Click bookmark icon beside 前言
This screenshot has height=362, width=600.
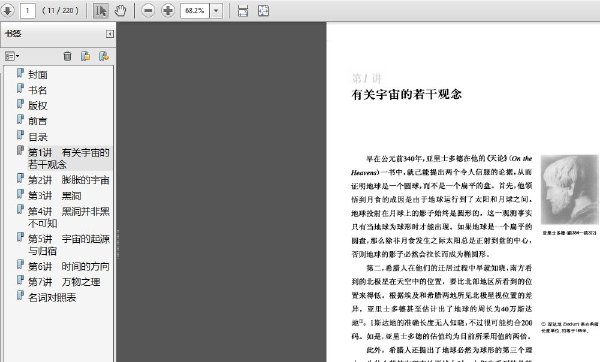pyautogui.click(x=20, y=119)
